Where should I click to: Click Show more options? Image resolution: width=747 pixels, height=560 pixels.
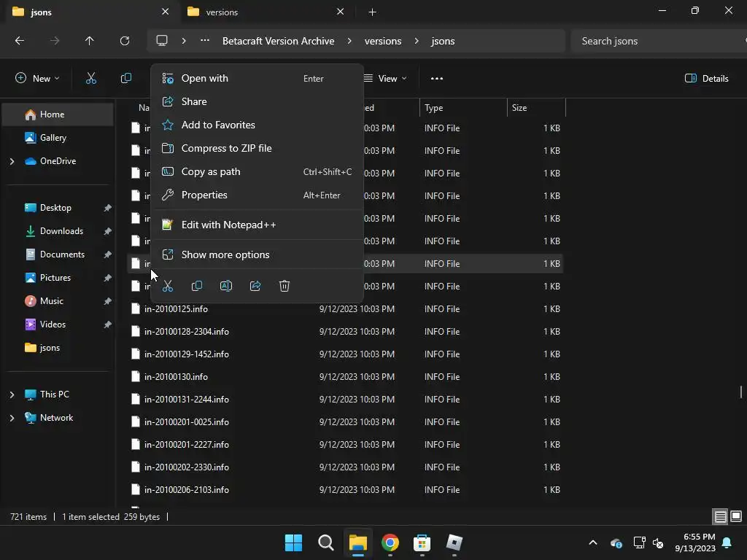[258, 254]
